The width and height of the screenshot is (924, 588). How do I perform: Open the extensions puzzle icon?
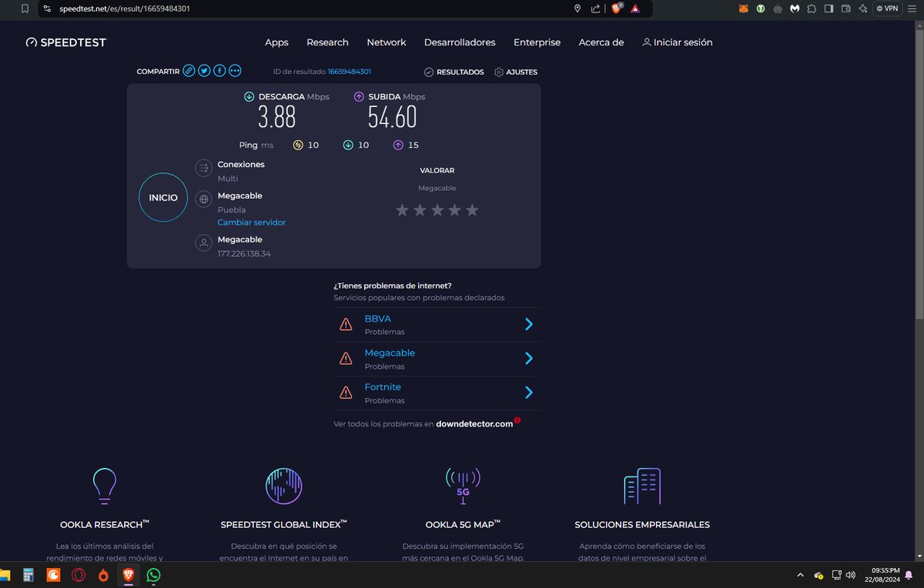(812, 8)
